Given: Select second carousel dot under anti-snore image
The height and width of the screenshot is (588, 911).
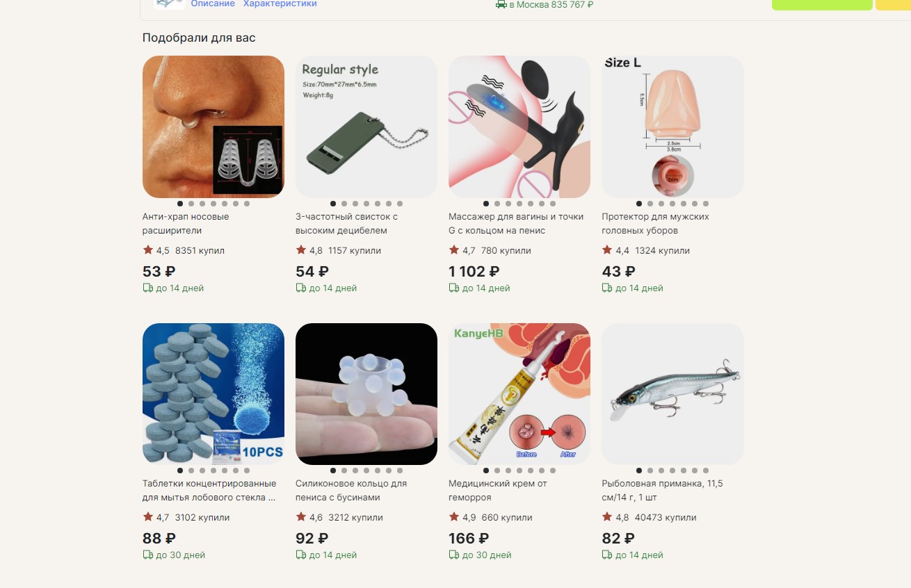Looking at the screenshot, I should [x=191, y=204].
